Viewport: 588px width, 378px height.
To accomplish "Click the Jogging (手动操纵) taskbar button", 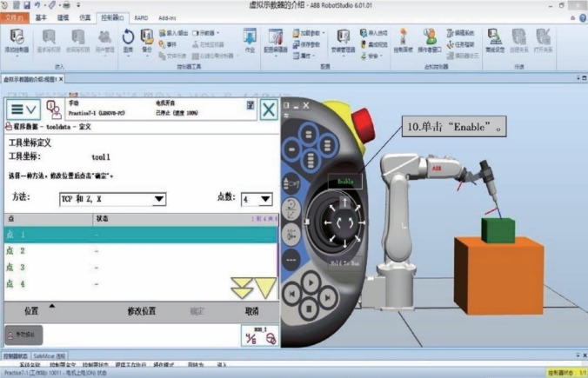I will 23,335.
